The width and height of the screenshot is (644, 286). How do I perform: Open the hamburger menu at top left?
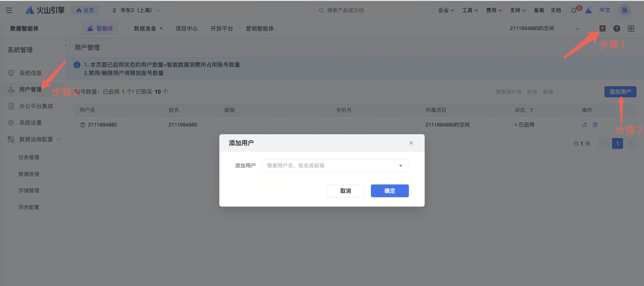point(9,10)
